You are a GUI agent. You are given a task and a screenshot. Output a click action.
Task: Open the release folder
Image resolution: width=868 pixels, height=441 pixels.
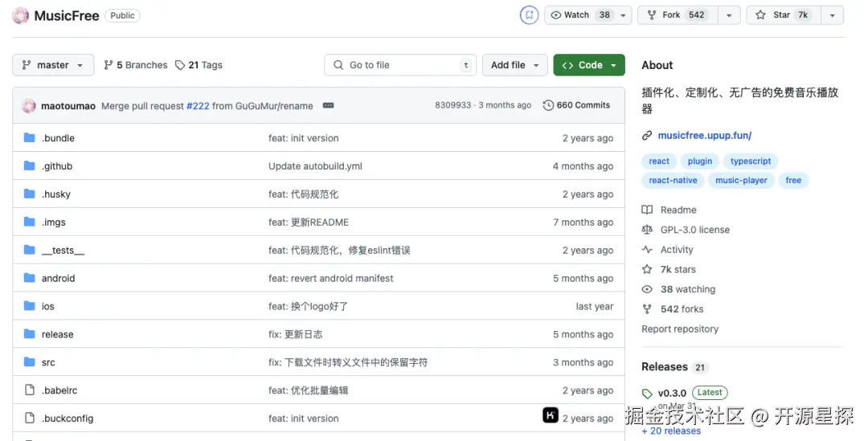click(58, 334)
